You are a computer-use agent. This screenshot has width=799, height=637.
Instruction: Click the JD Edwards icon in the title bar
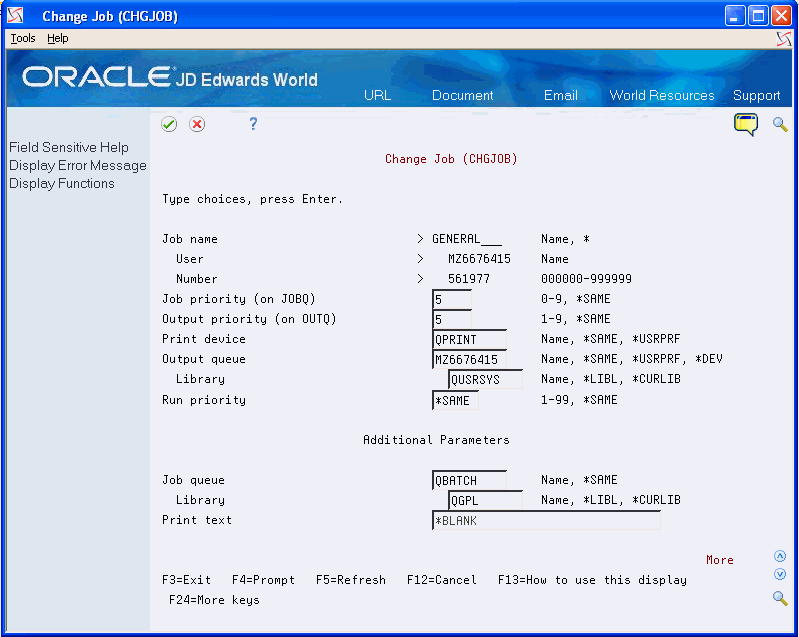(x=15, y=16)
